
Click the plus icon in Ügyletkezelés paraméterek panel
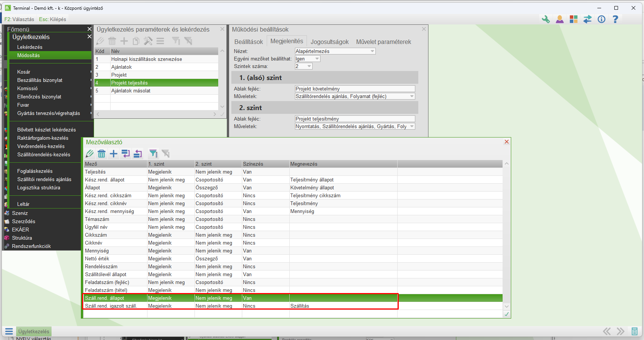(124, 41)
